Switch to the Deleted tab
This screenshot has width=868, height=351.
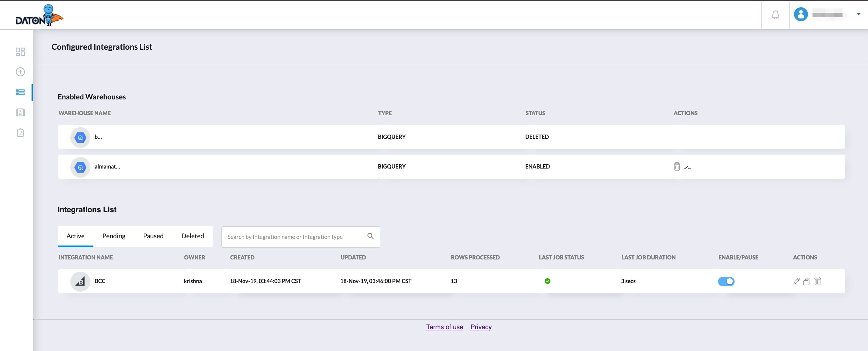pyautogui.click(x=192, y=236)
